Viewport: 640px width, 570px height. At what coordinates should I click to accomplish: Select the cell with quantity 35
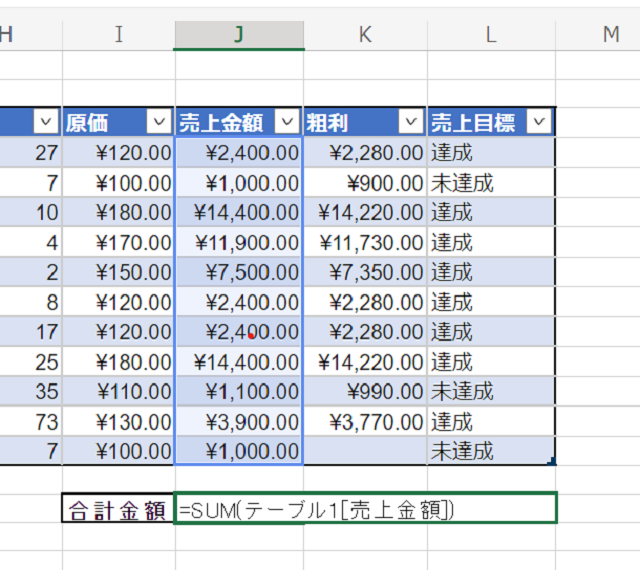(x=31, y=392)
